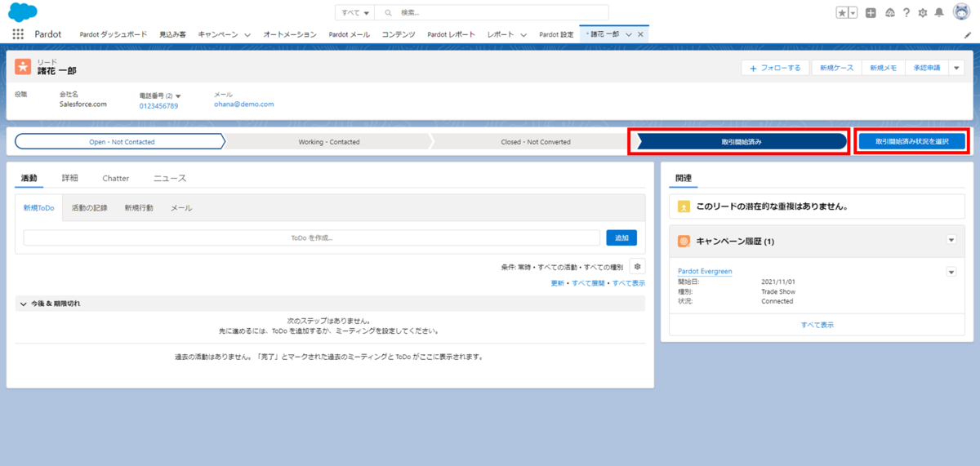Click the search magnifier icon
The height and width of the screenshot is (466, 980).
coord(389,13)
